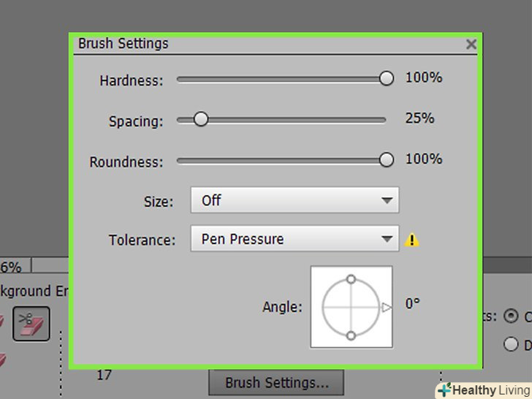532x399 pixels.
Task: Click the Brush Settings panel title
Action: tap(123, 44)
